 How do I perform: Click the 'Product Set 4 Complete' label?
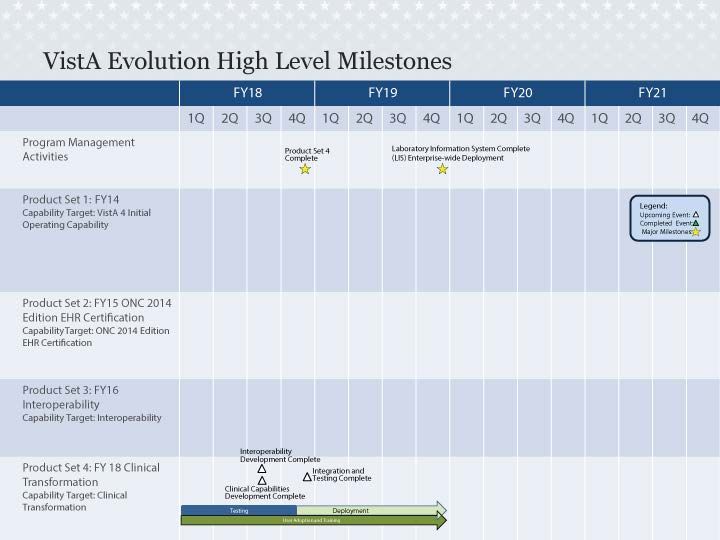pos(307,154)
